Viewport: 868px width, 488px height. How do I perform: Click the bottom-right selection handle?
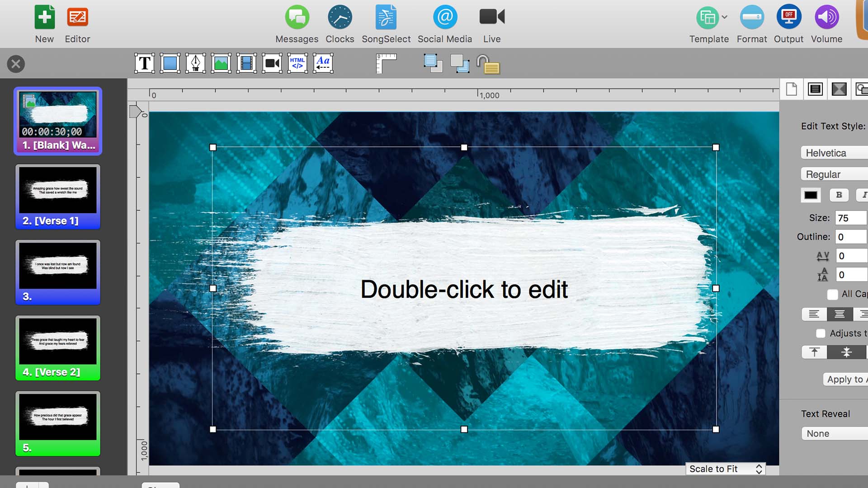pos(716,429)
